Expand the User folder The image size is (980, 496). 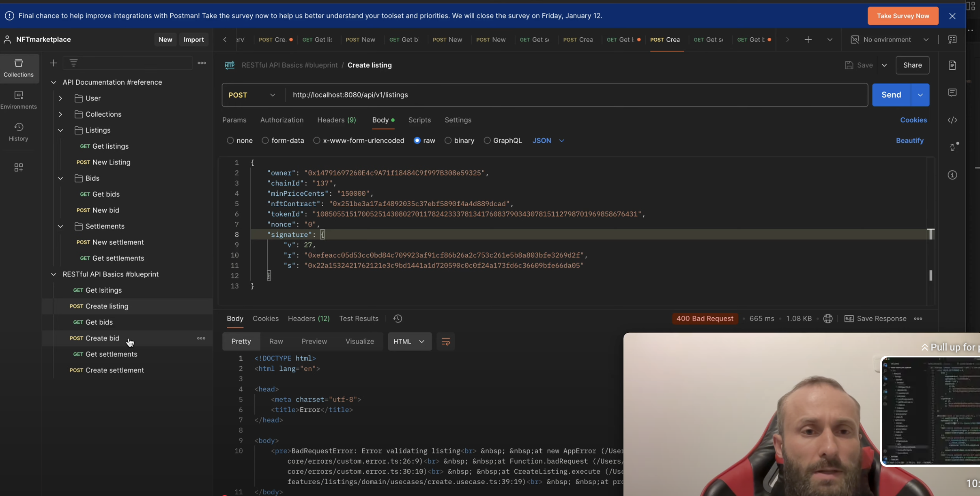[x=60, y=98]
